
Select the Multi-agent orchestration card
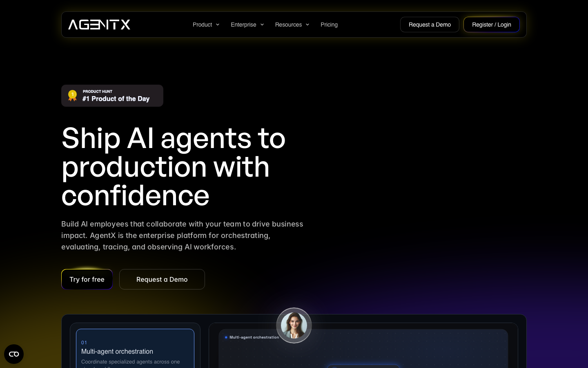click(135, 348)
